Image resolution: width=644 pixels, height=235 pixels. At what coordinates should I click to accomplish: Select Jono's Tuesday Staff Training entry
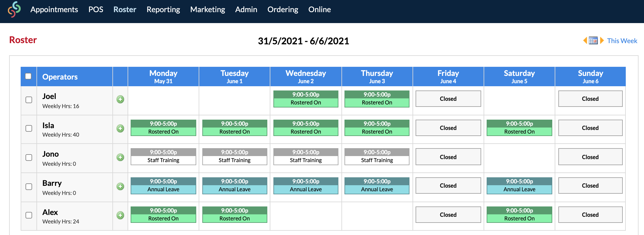(x=235, y=157)
